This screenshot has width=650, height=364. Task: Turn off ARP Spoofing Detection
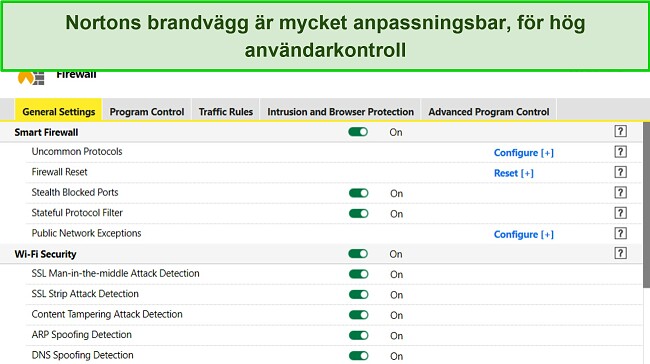359,335
